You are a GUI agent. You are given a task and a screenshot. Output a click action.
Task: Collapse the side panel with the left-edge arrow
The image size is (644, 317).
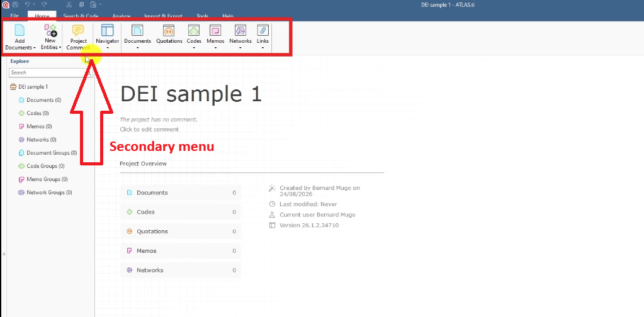pos(4,254)
